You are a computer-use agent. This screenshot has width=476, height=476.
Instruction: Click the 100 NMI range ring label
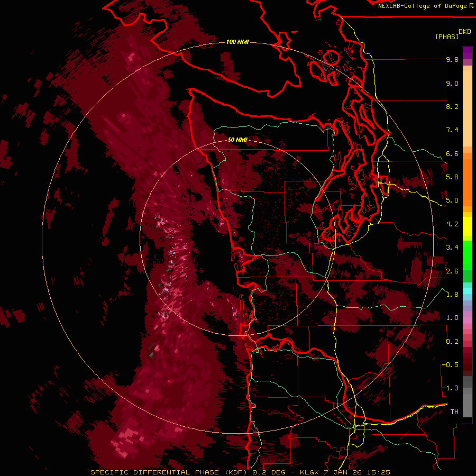pos(237,42)
